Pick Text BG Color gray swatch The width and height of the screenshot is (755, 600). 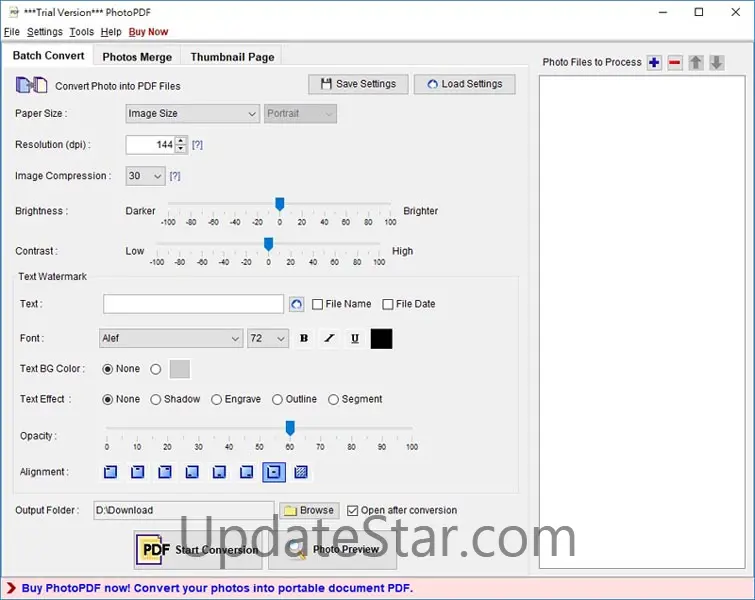(x=180, y=369)
